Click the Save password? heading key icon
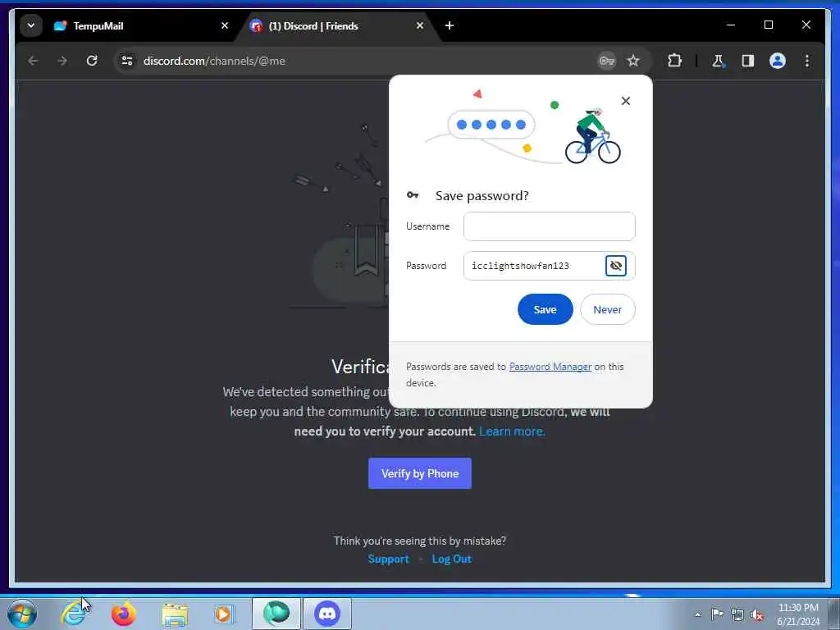 (413, 195)
